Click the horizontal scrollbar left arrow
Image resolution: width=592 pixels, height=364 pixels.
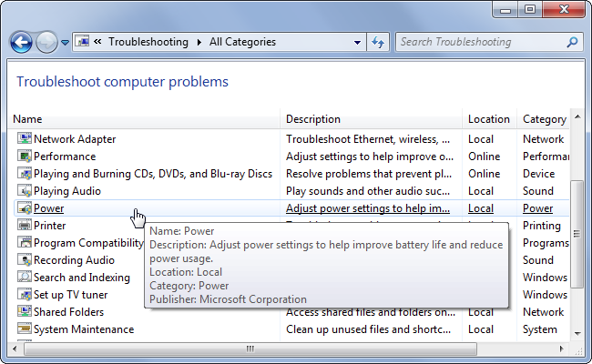tap(15, 349)
